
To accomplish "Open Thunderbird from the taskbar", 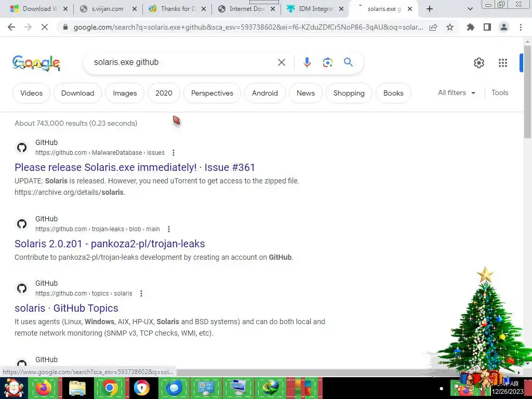I will (x=174, y=388).
